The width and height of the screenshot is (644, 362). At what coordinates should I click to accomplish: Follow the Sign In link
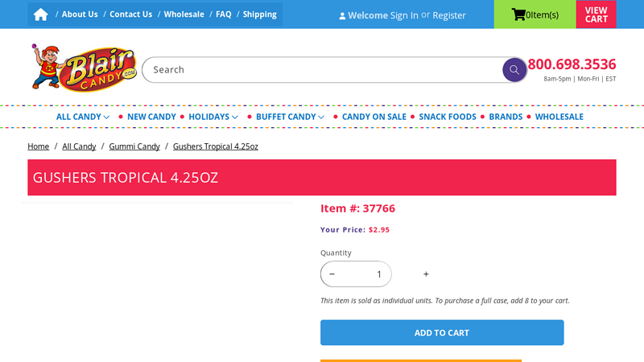(404, 15)
